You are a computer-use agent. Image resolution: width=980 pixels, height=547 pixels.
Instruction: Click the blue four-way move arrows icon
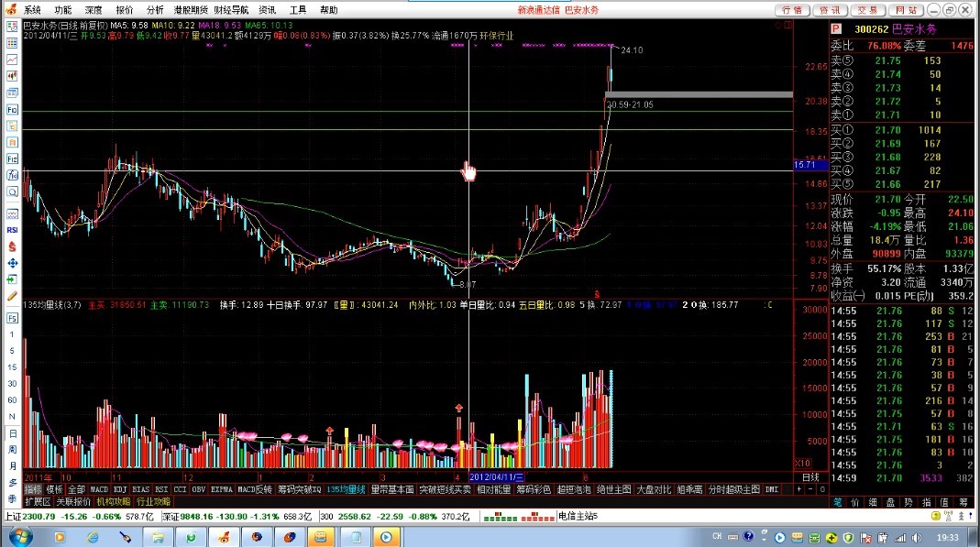click(13, 264)
